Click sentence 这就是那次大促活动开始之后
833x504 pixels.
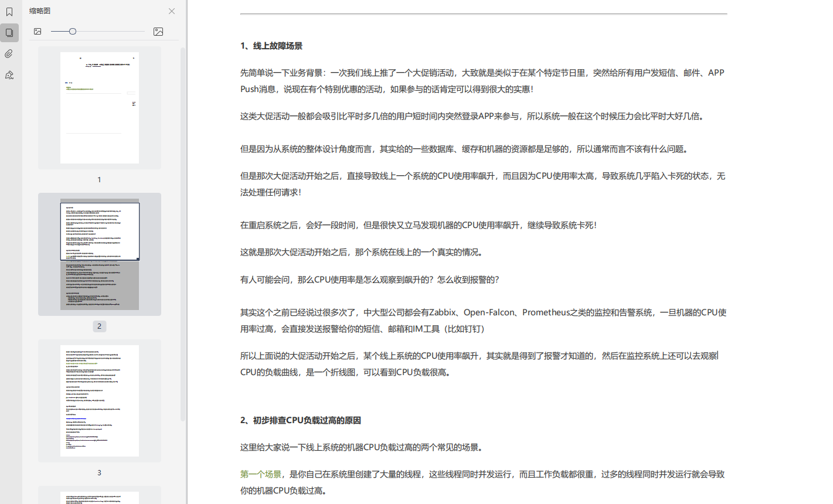pyautogui.click(x=363, y=252)
